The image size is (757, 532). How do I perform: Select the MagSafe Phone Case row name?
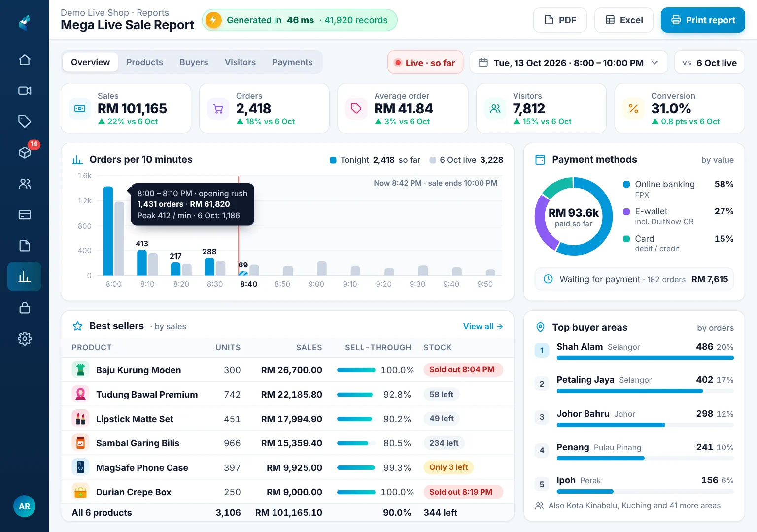tap(142, 467)
